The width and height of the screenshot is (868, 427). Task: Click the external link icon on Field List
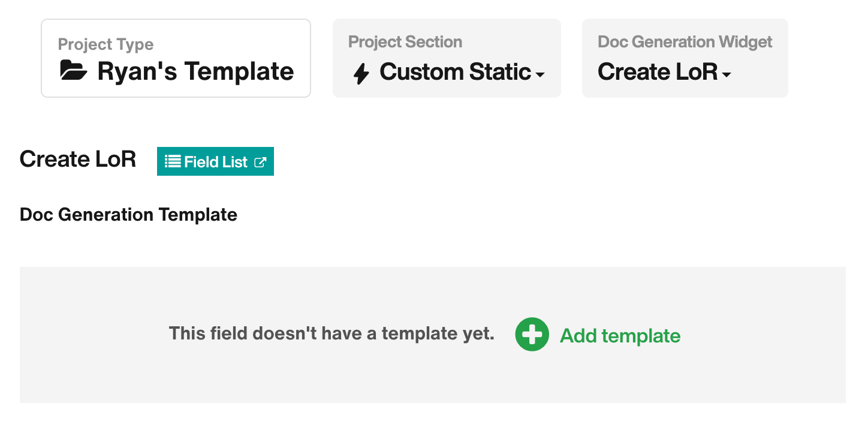tap(260, 162)
